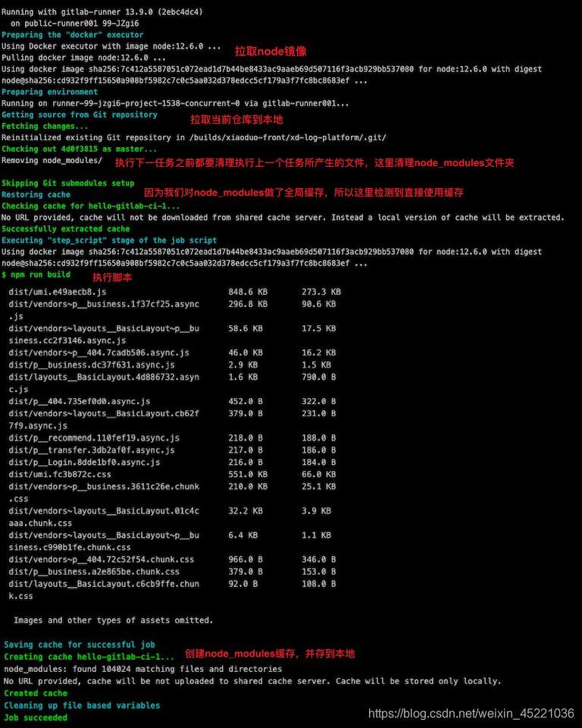This screenshot has height=728, width=582.
Task: Click "Successfully extracted cache" line
Action: point(65,229)
